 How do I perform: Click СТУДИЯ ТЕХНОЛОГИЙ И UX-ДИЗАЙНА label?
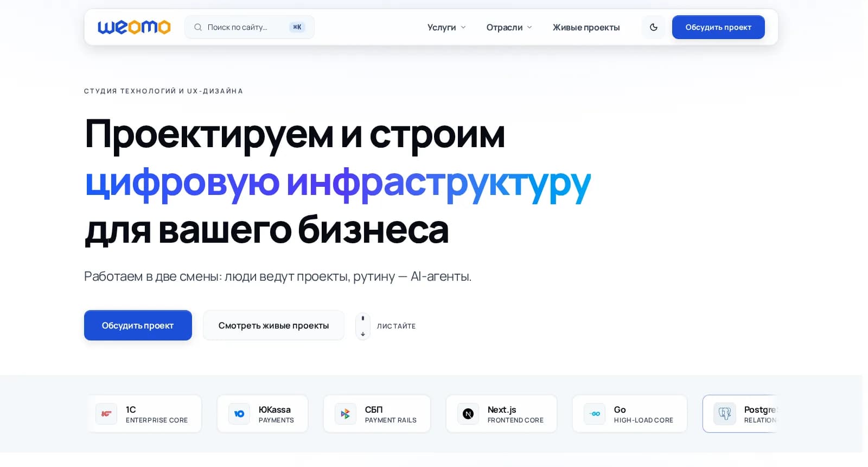point(163,91)
